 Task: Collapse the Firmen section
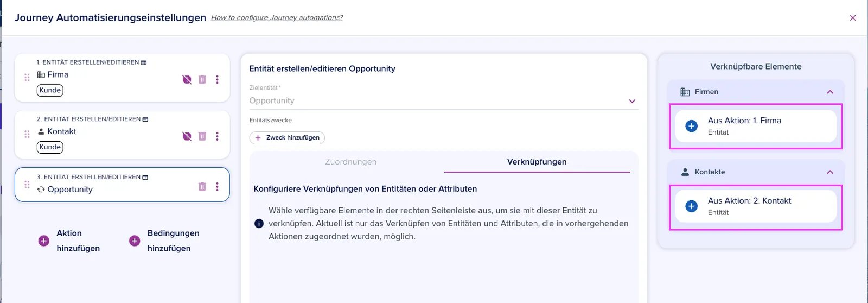(830, 92)
